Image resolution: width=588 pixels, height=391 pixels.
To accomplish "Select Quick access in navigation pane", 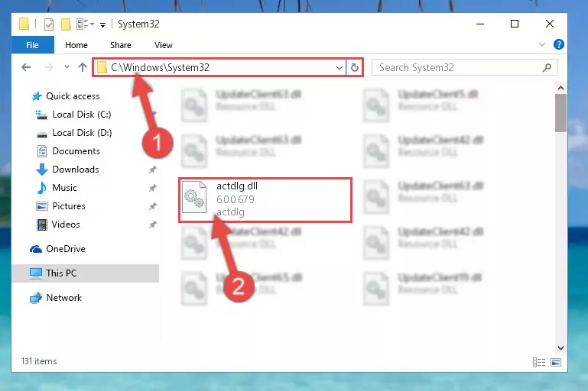I will point(73,96).
